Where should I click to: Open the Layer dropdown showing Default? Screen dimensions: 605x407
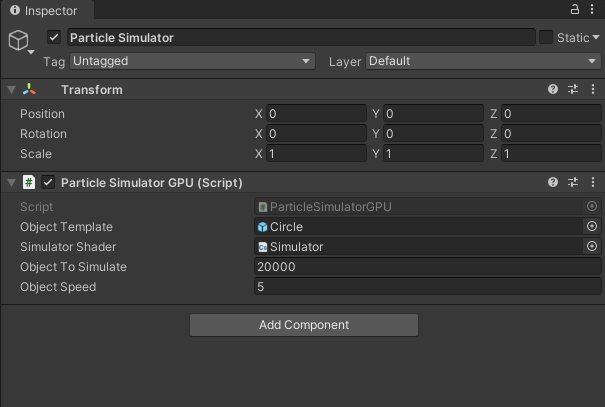point(482,61)
